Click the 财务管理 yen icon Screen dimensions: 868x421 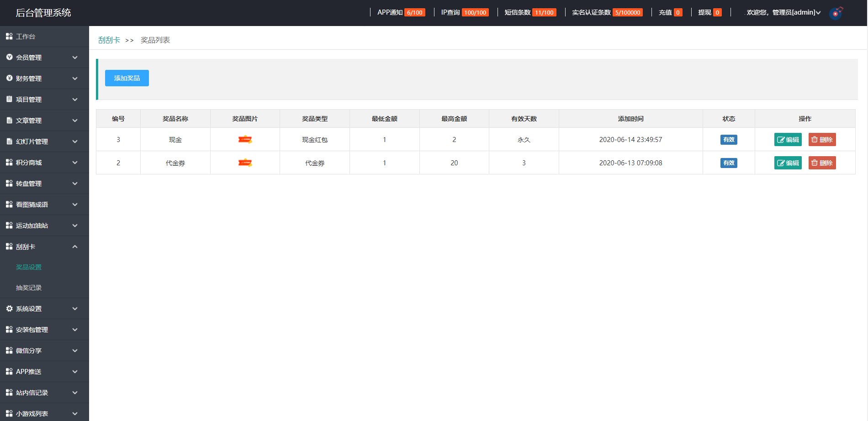(x=9, y=79)
